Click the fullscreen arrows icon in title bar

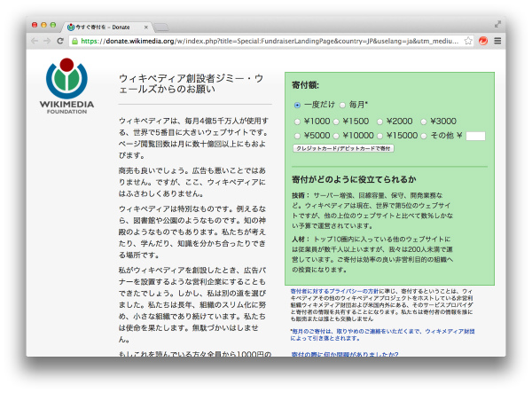[x=497, y=24]
